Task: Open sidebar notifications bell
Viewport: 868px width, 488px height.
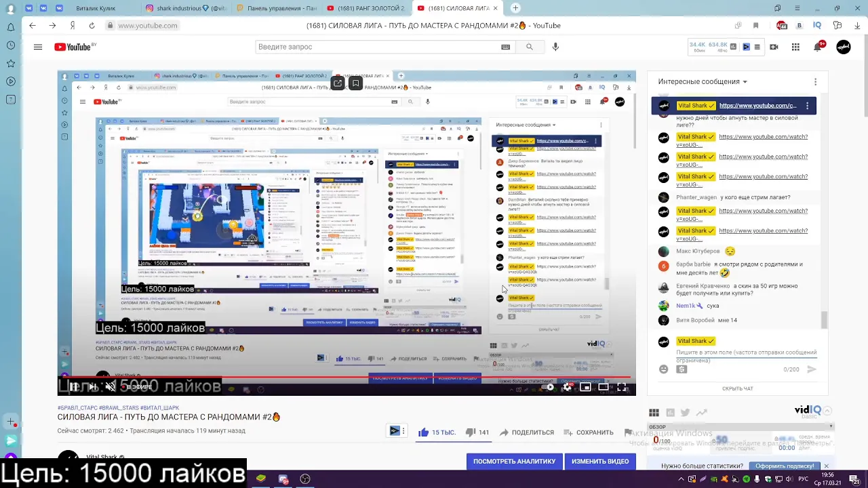Action: coord(11,27)
